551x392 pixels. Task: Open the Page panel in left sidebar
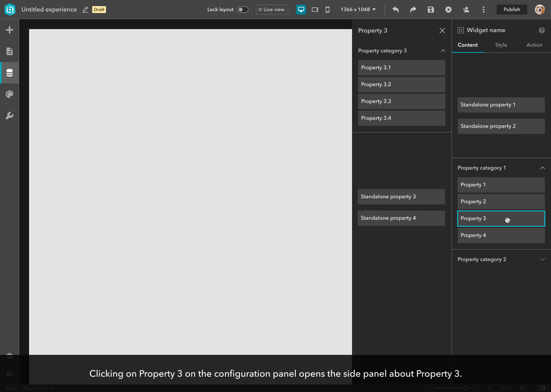10,51
